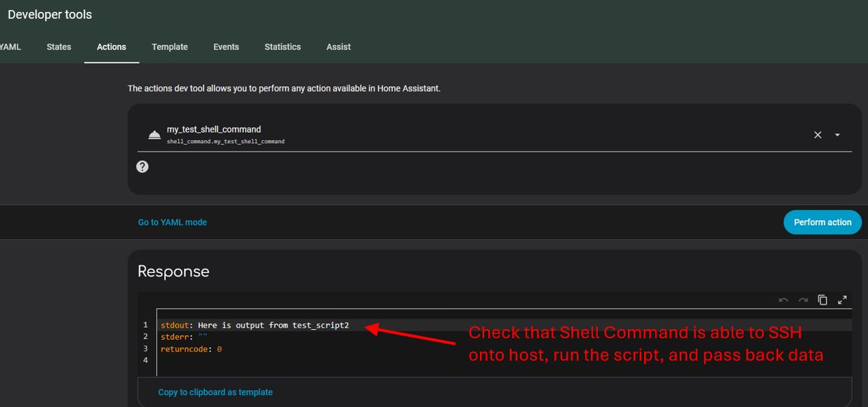The image size is (868, 407).
Task: Open the Template tab
Action: (x=170, y=47)
